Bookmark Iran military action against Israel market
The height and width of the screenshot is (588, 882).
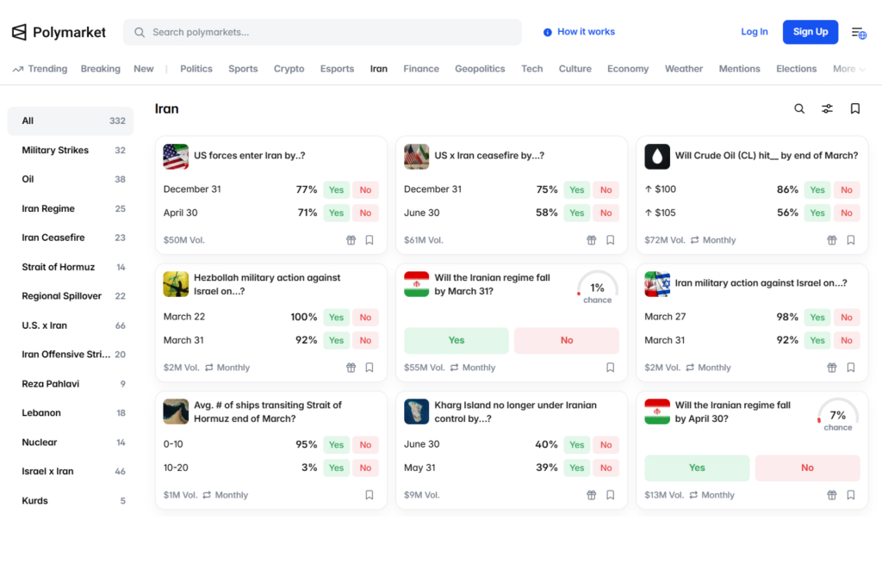click(850, 368)
